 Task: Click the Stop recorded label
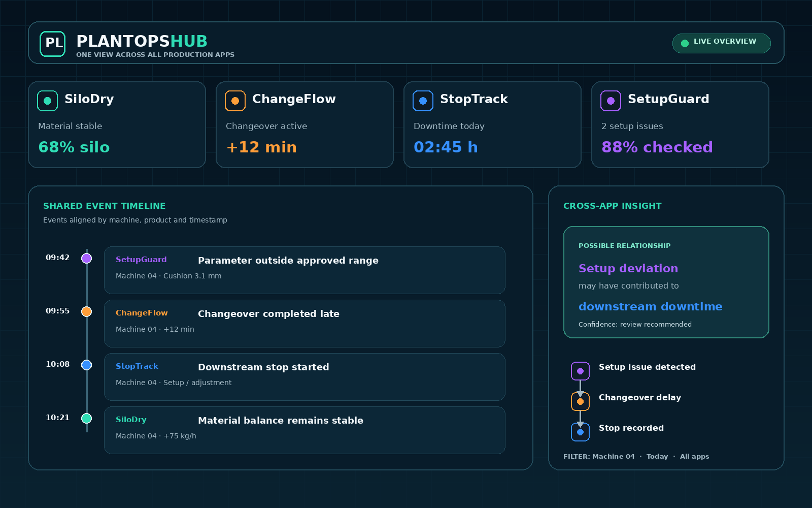(631, 428)
